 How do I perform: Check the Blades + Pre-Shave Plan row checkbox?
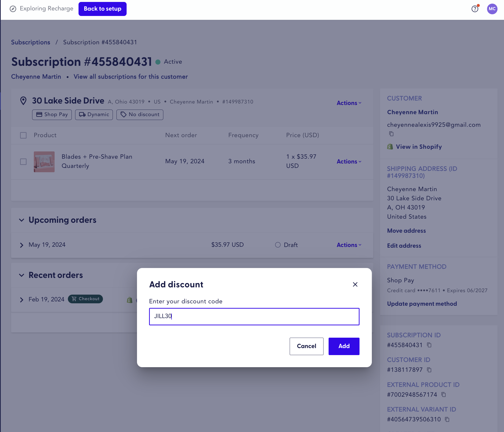(x=23, y=161)
